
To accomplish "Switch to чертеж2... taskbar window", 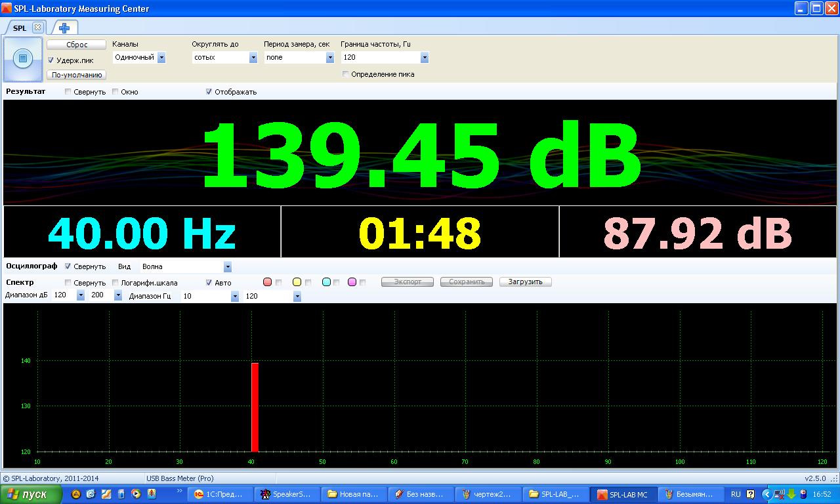I will click(x=488, y=495).
